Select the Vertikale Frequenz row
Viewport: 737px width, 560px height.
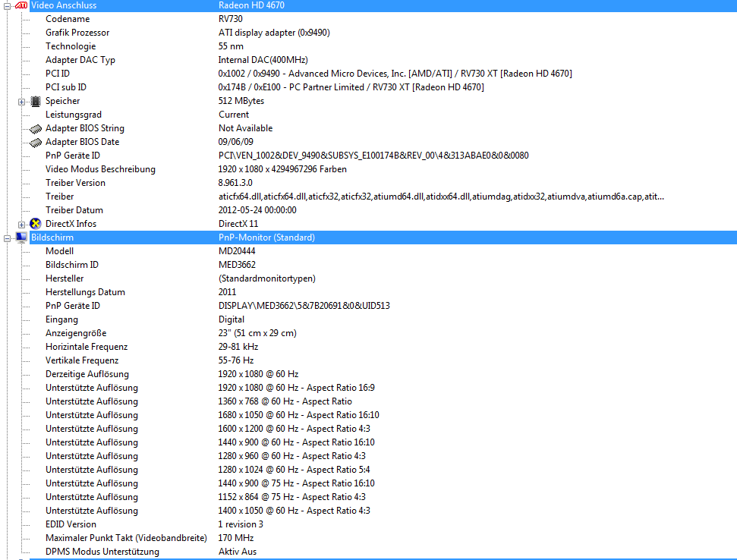coord(383,360)
